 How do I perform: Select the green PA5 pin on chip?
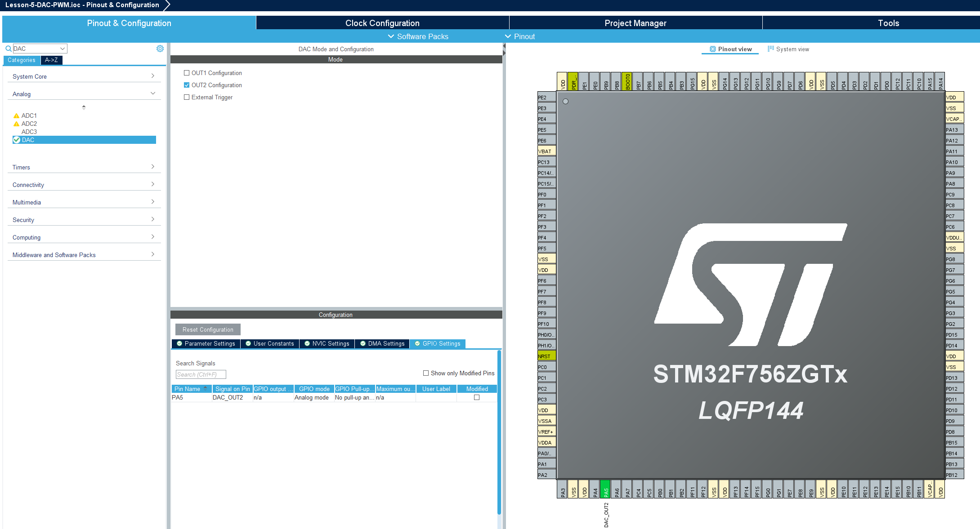tap(606, 489)
